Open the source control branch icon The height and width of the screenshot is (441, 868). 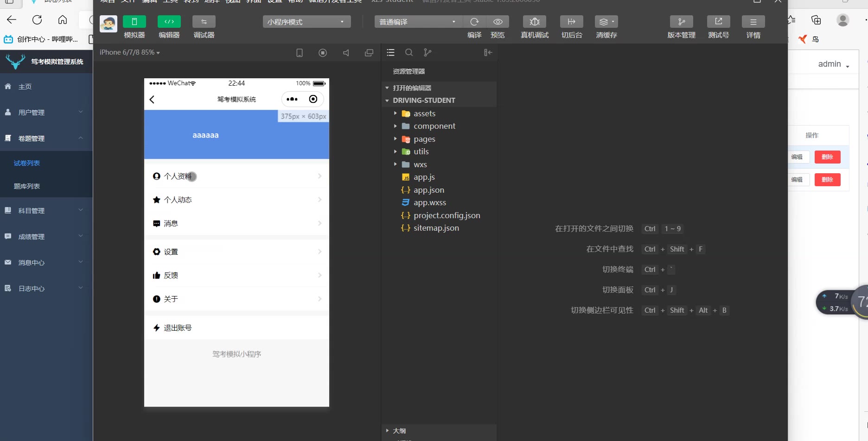(428, 53)
